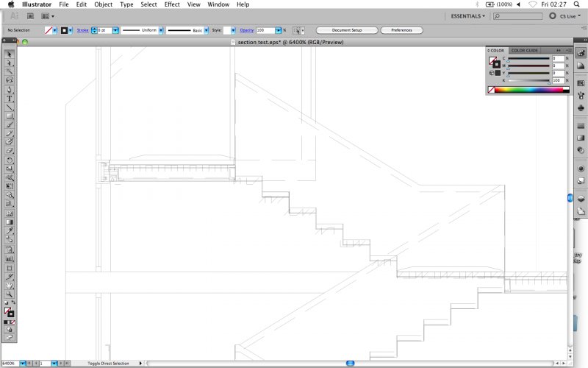
Task: Open the Stroke panel icon in dock
Action: [x=581, y=126]
